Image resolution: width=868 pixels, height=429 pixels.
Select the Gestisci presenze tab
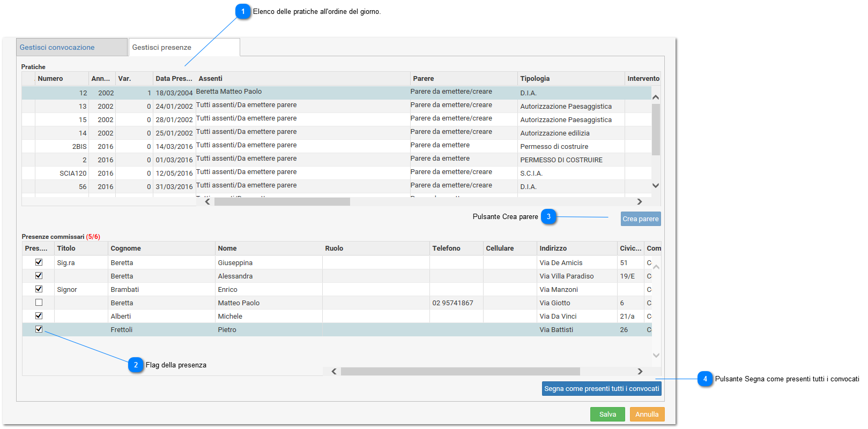click(x=184, y=47)
